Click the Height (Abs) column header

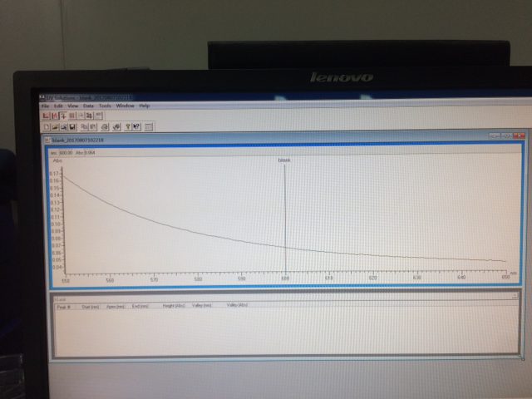click(174, 306)
